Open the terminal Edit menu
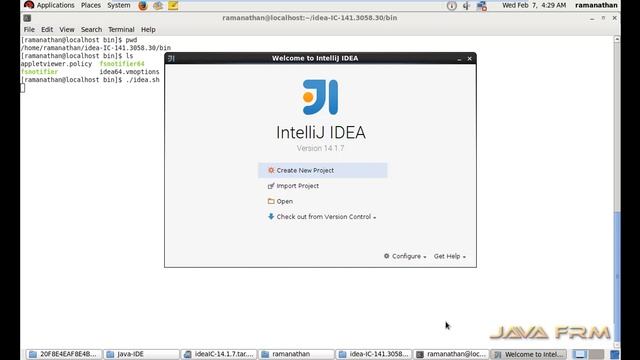640x360 pixels. coord(47,29)
